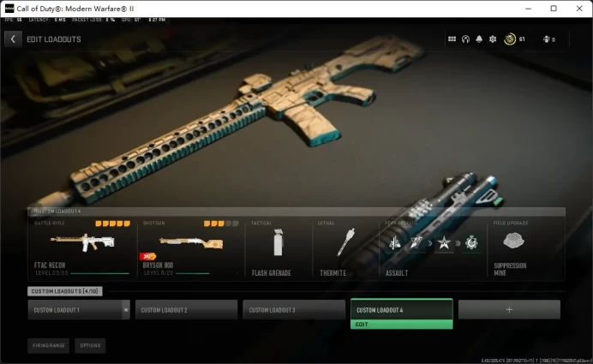Click the first base perk icon

click(394, 242)
